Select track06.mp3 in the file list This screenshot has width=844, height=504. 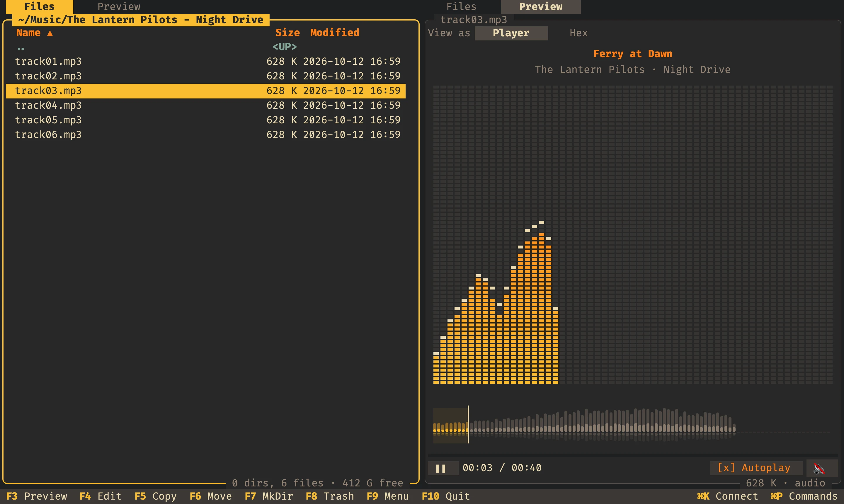(206, 134)
